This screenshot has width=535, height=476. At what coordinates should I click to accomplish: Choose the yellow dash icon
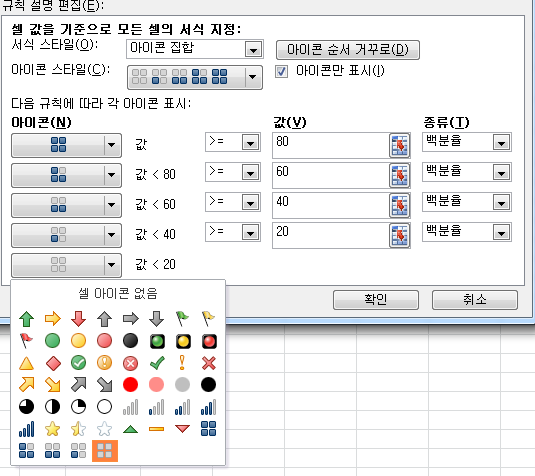pyautogui.click(x=157, y=429)
